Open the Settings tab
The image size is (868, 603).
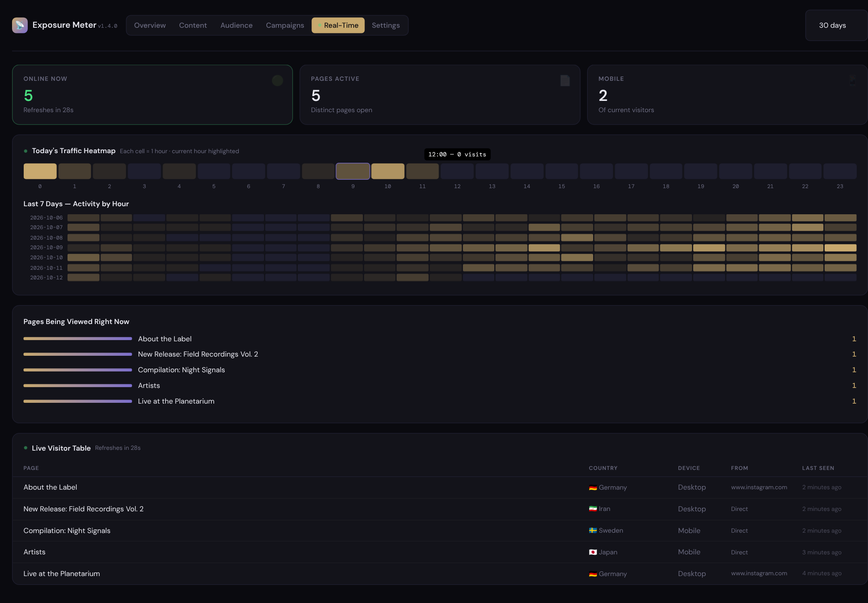386,25
